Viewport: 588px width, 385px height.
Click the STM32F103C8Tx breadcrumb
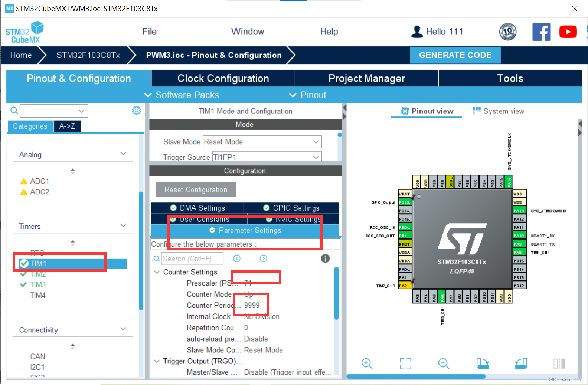(x=88, y=55)
